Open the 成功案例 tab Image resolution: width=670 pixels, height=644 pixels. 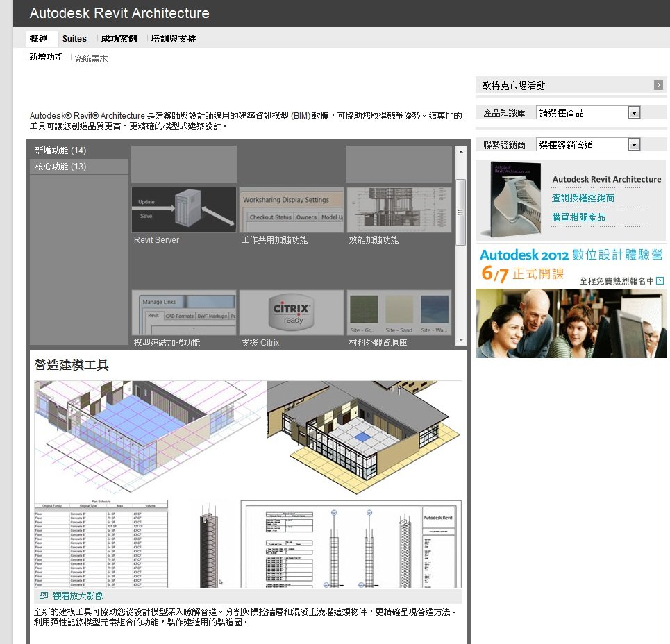119,39
